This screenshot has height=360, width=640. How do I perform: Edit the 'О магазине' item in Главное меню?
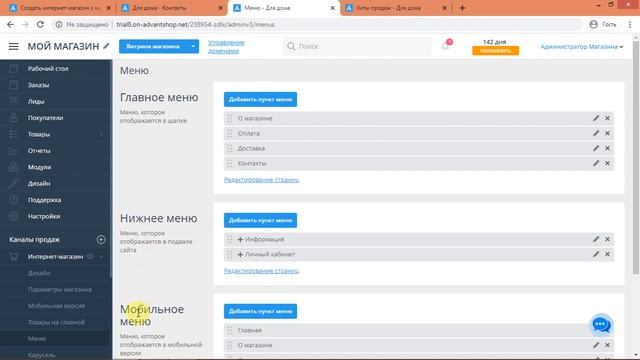tap(596, 118)
